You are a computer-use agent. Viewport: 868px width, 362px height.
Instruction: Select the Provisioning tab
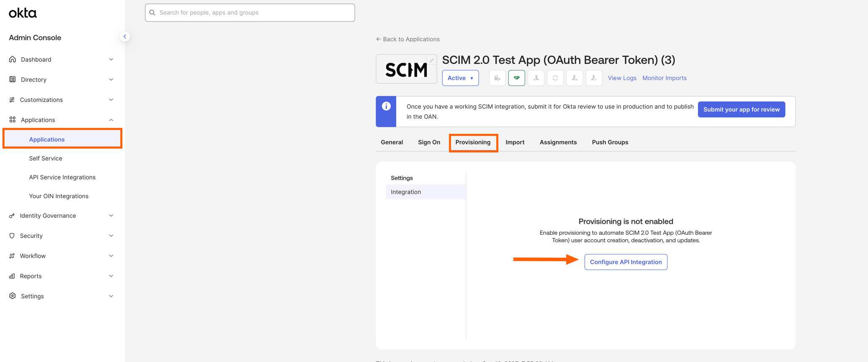click(x=473, y=142)
